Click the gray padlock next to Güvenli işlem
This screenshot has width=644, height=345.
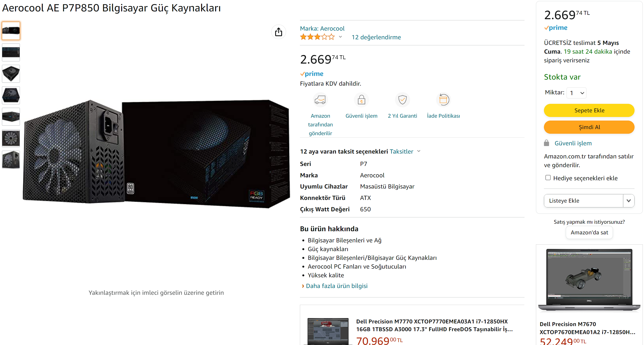546,143
